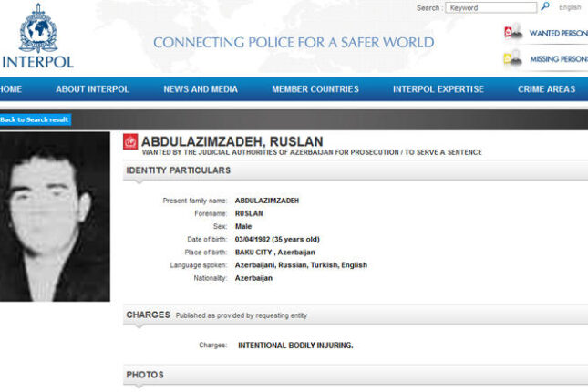Image resolution: width=588 pixels, height=392 pixels.
Task: Click the charge INTENTIONAL BODILY INJURING
Action: pyautogui.click(x=295, y=346)
